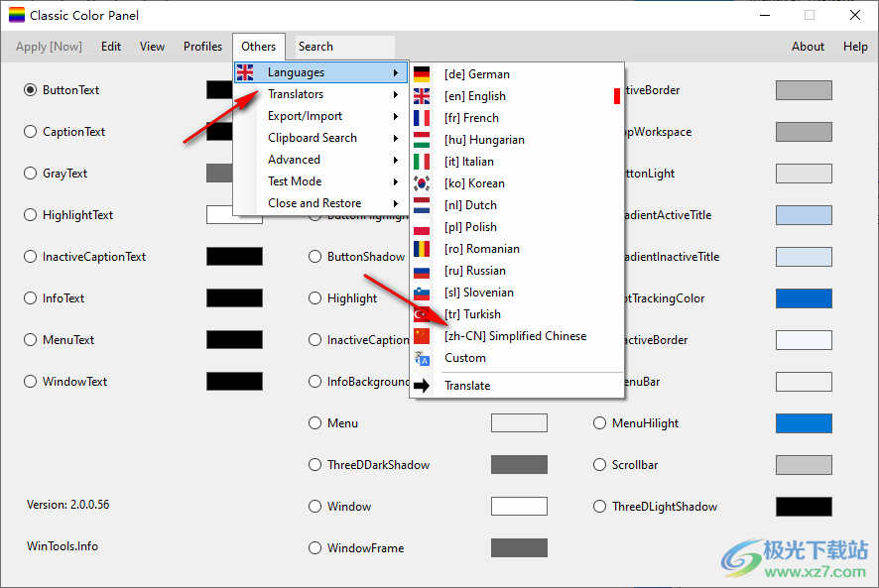Viewport: 879px width, 588px height.
Task: Click the Simplified Chinese flag icon
Action: point(422,336)
